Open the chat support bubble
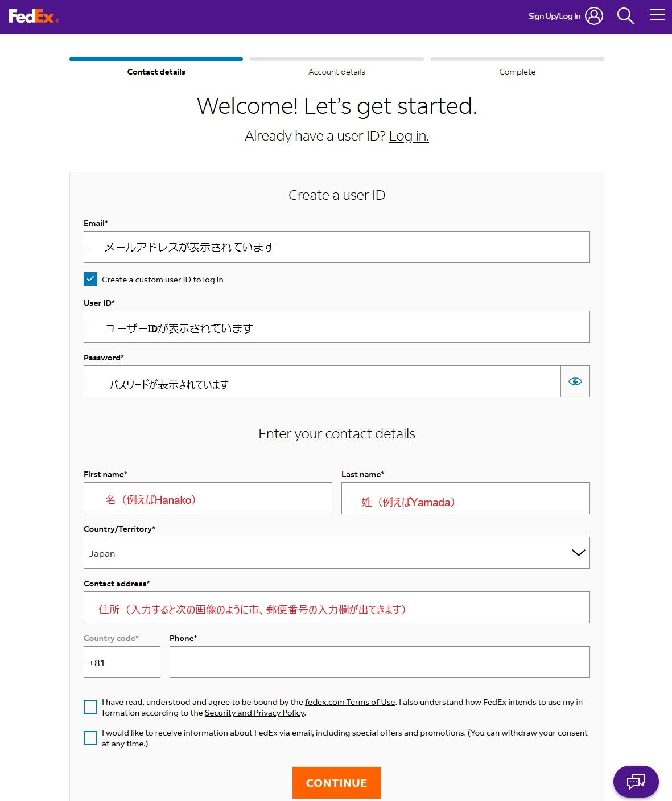Image resolution: width=672 pixels, height=801 pixels. click(x=636, y=782)
